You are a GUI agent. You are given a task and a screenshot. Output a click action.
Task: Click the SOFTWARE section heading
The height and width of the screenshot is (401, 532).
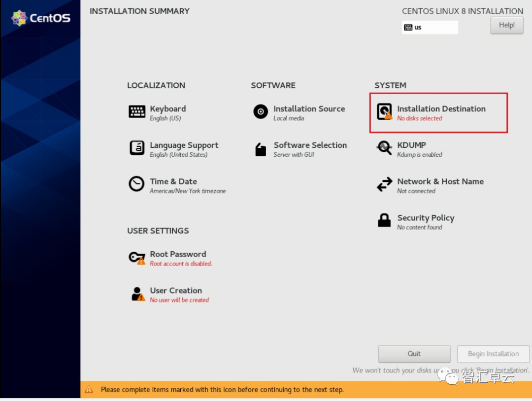[x=273, y=86]
